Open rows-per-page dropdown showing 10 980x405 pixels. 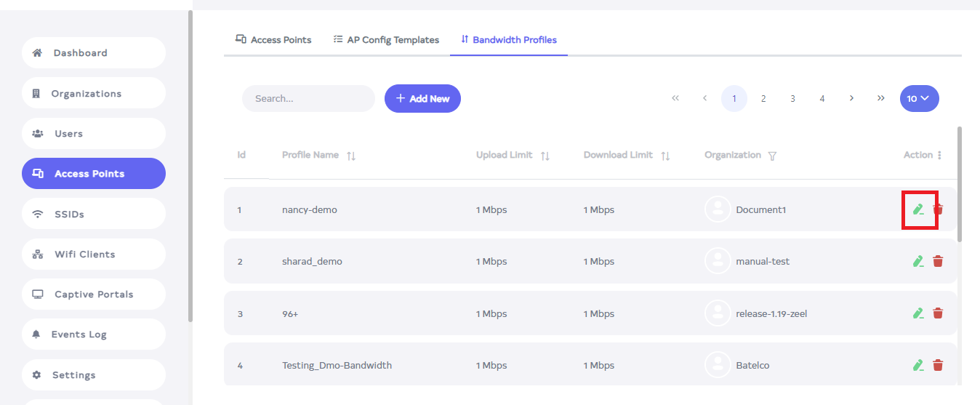[x=919, y=99]
